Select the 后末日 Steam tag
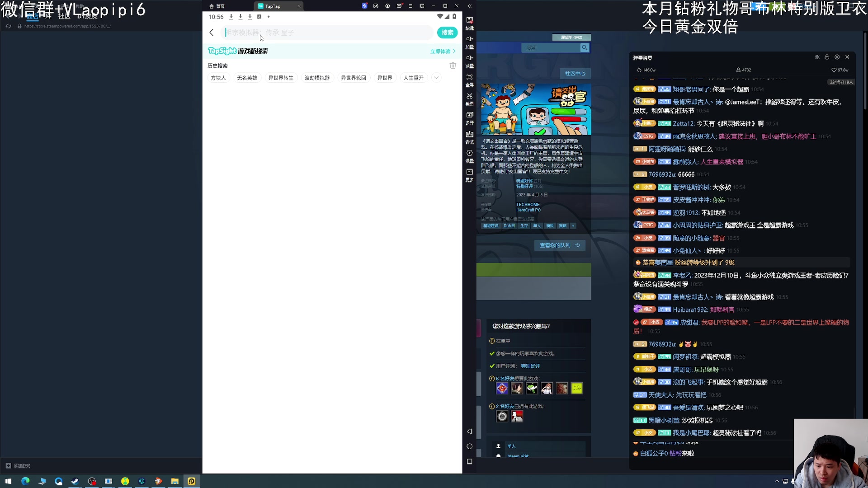Viewport: 868px width, 488px height. [x=509, y=226]
